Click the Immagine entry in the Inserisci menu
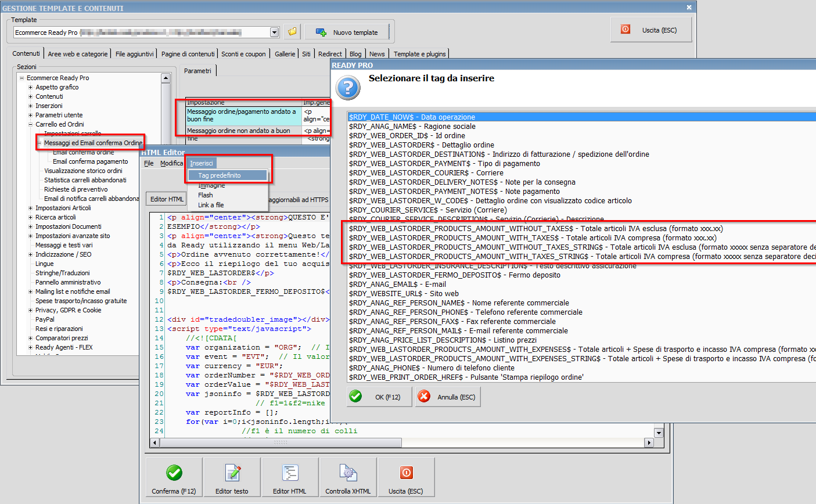Viewport: 816px width, 504px height. click(x=211, y=186)
